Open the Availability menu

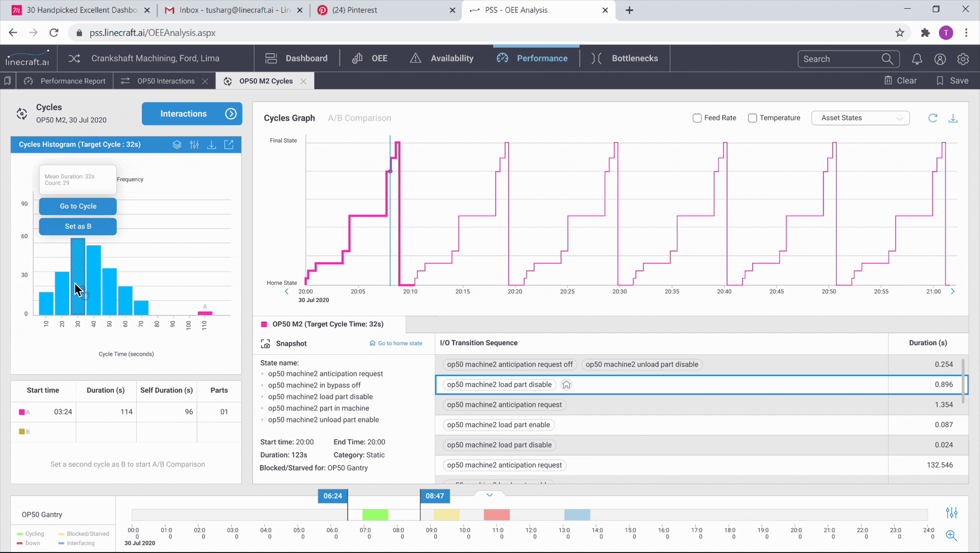tap(442, 58)
